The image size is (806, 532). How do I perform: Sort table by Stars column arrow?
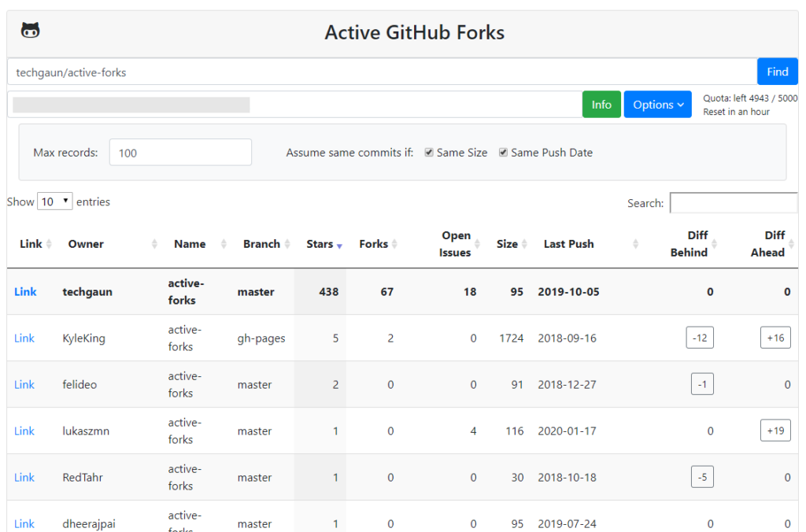coord(339,246)
